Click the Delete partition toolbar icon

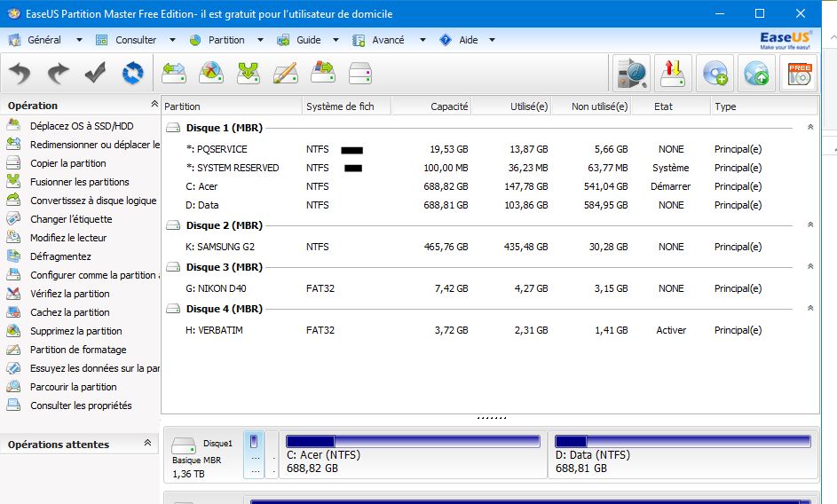[211, 73]
